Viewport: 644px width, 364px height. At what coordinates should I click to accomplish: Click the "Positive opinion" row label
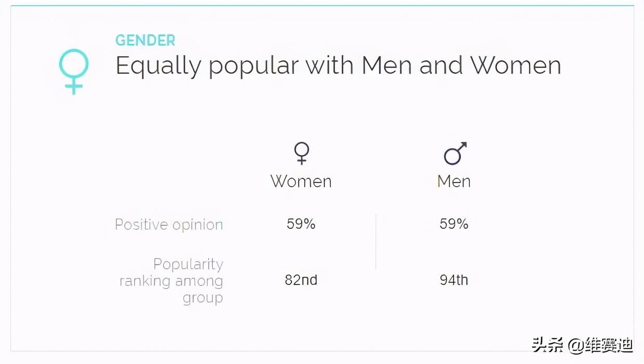coord(169,225)
